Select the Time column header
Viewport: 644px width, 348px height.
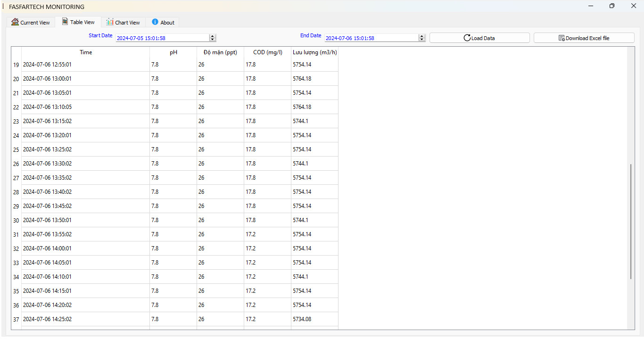click(86, 52)
